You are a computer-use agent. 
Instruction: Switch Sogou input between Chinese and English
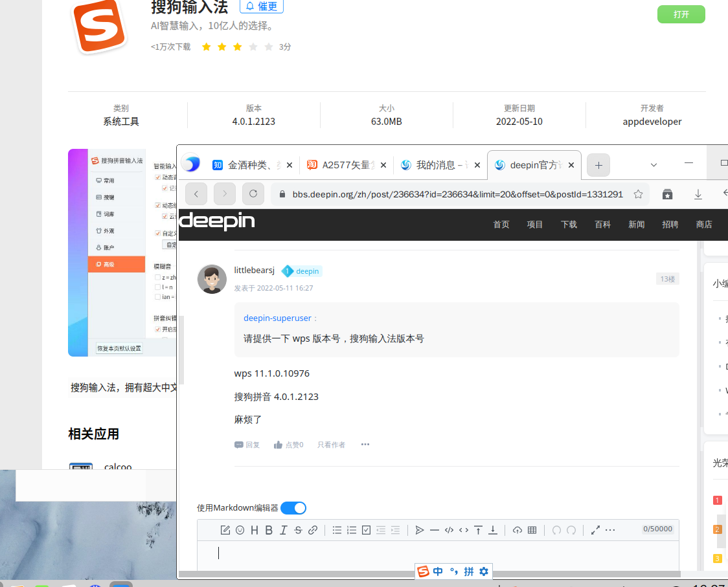tap(438, 571)
